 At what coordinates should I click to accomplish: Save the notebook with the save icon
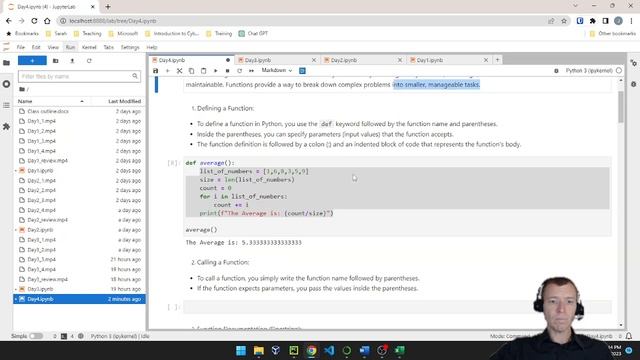pos(156,71)
